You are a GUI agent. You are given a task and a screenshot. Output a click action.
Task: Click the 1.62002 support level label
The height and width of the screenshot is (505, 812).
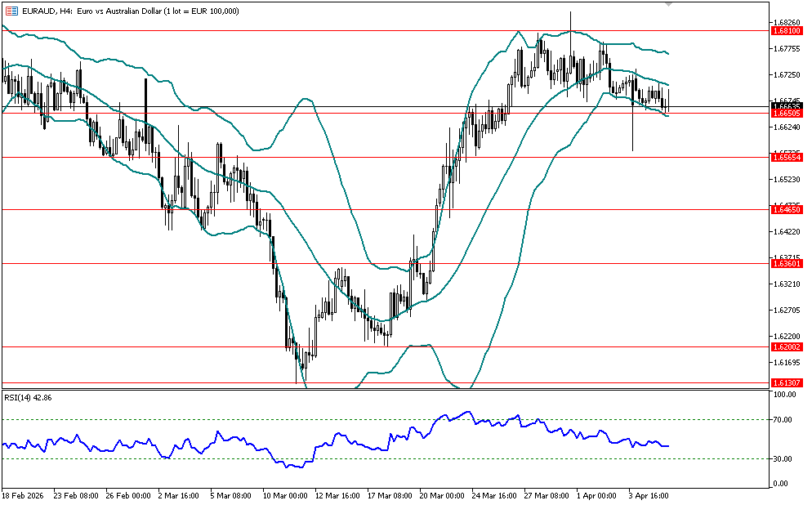tap(786, 347)
